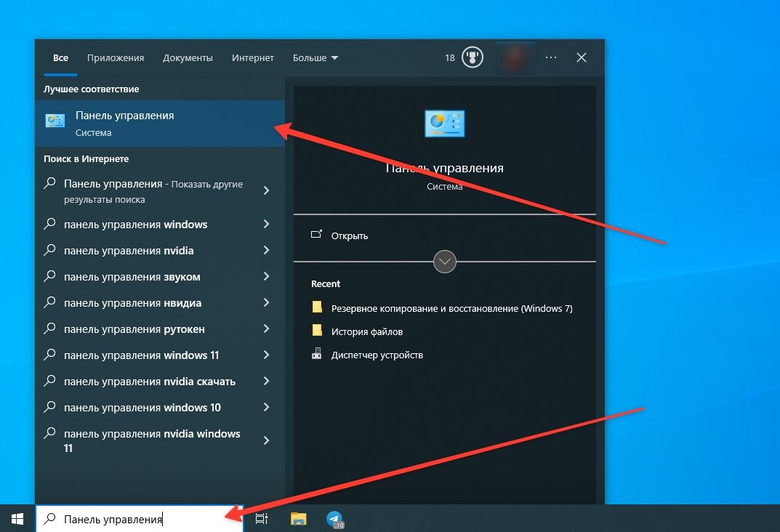Switch to the Приложения tab
This screenshot has width=780, height=532.
(116, 57)
